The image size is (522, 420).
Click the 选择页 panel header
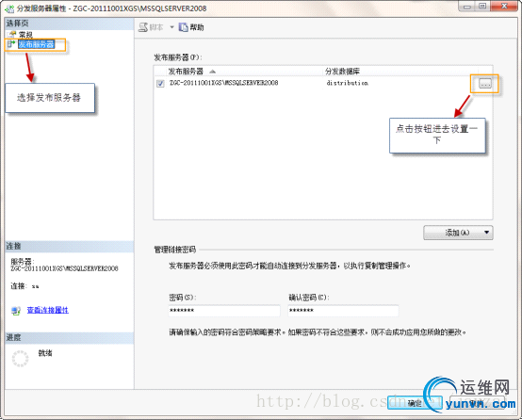[x=69, y=24]
